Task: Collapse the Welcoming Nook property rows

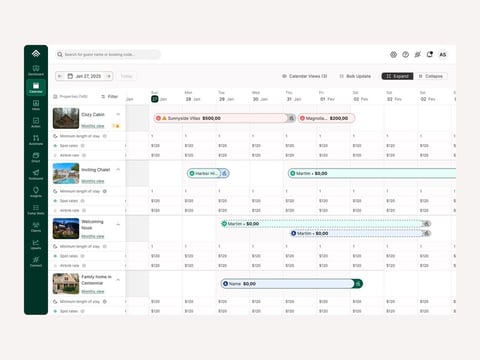Action: click(x=118, y=225)
